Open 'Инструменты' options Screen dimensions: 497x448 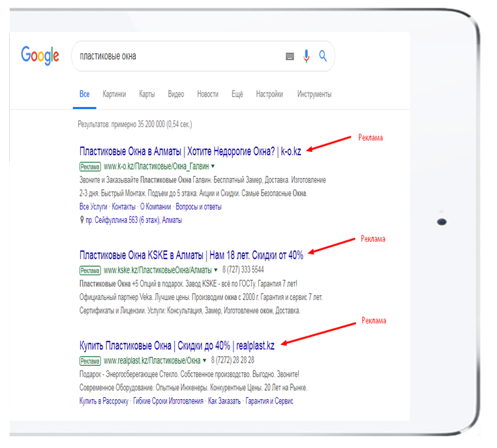click(x=314, y=94)
